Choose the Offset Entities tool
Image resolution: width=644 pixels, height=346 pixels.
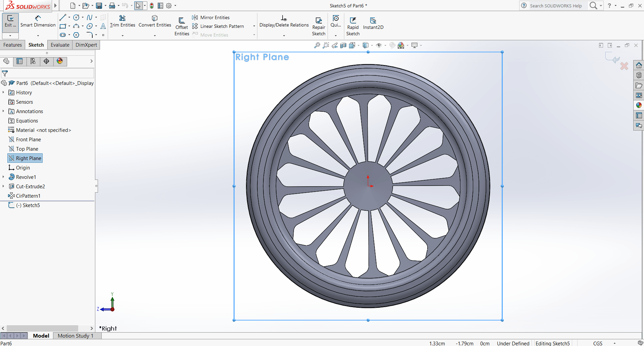tap(182, 26)
